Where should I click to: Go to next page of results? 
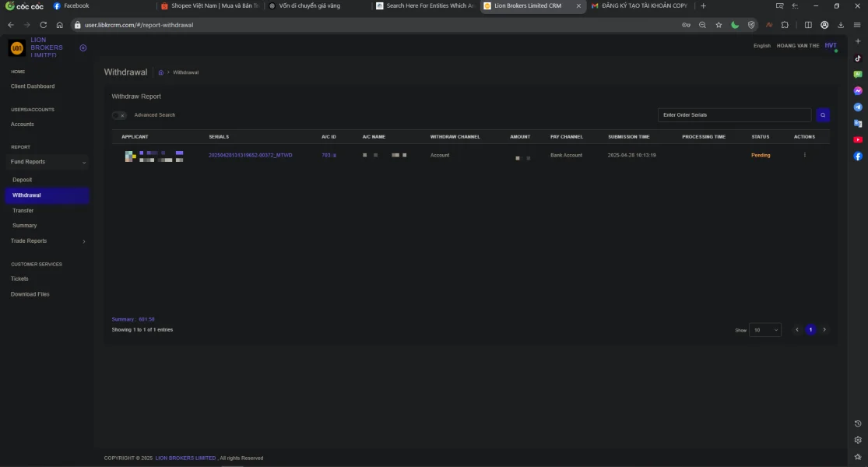click(x=824, y=330)
